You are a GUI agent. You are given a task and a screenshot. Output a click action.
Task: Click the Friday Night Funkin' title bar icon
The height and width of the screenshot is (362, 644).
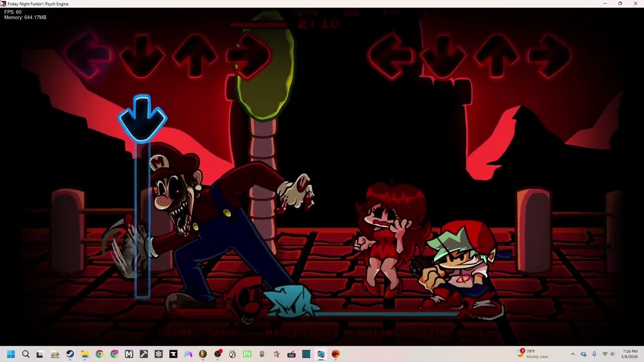click(x=3, y=4)
